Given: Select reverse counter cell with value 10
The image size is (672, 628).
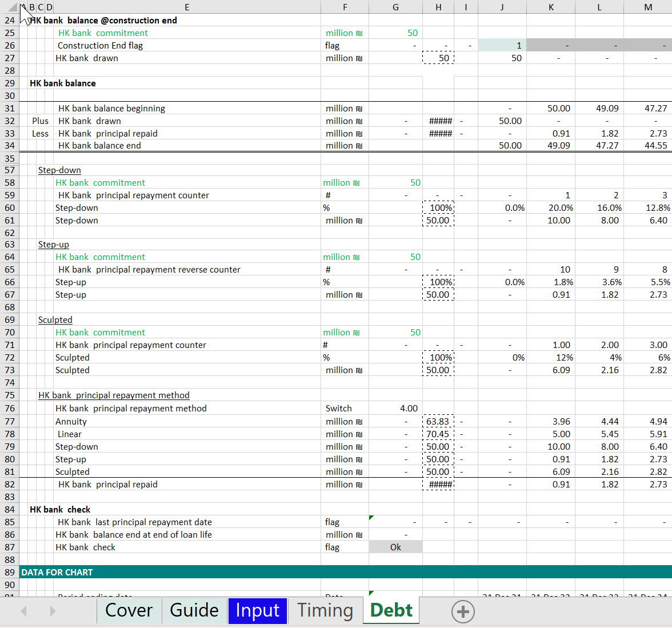Looking at the screenshot, I should 551,270.
